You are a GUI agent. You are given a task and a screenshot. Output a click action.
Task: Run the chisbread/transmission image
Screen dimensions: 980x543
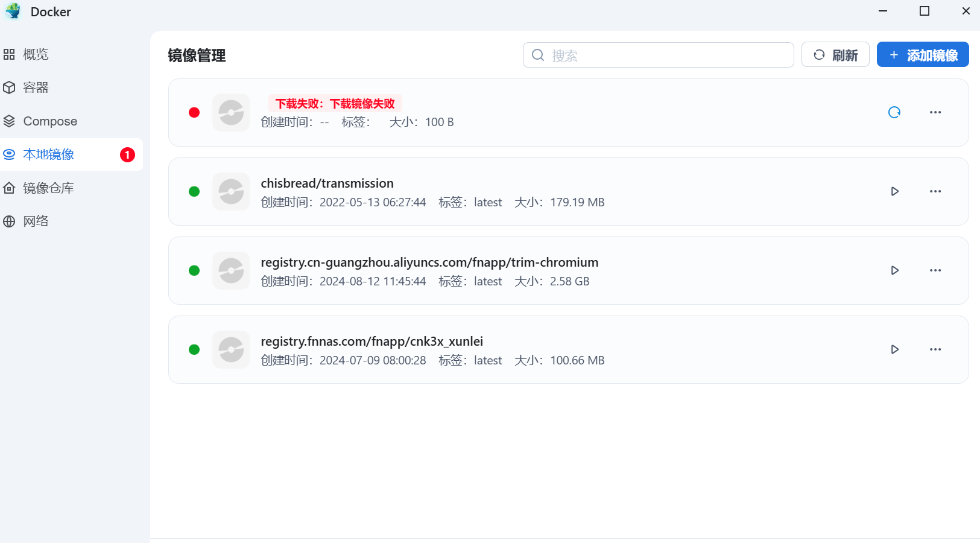pyautogui.click(x=895, y=191)
